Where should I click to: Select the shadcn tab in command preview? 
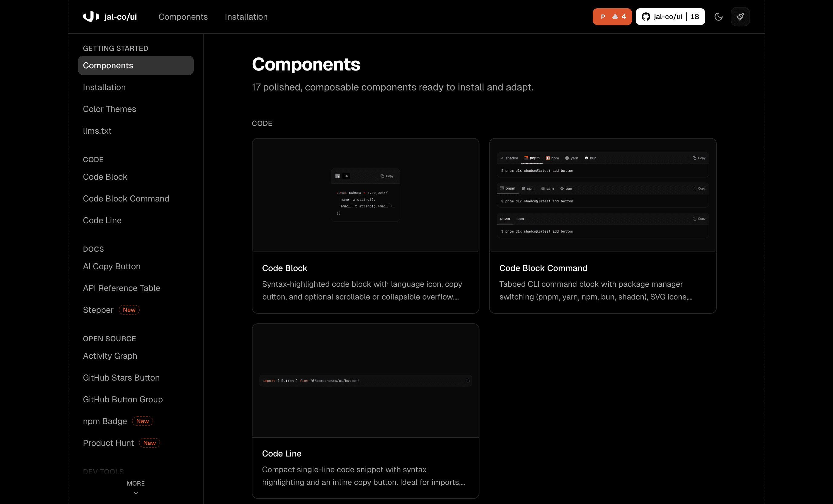(x=509, y=158)
